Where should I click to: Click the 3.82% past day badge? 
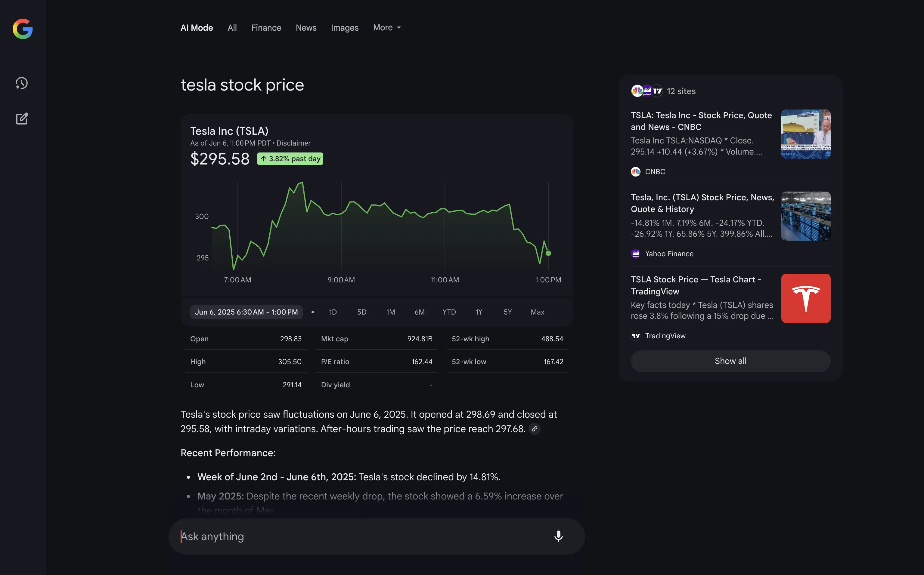[290, 159]
